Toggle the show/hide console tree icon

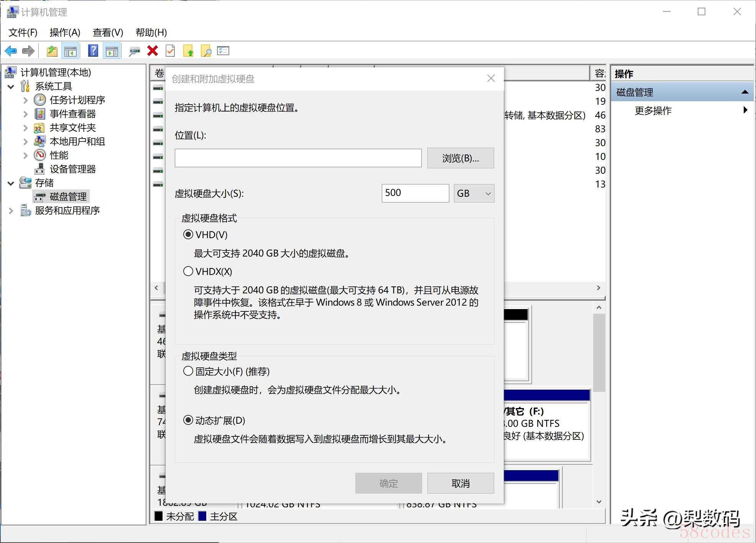(x=70, y=51)
